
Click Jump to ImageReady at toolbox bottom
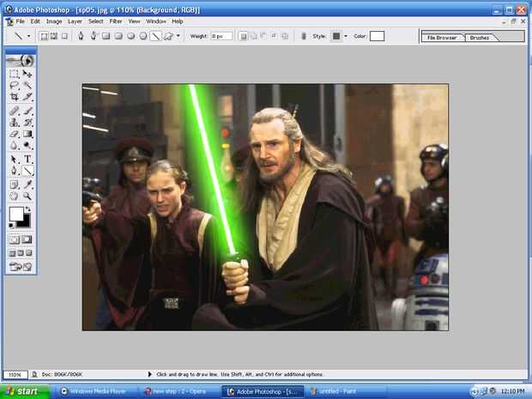click(21, 267)
